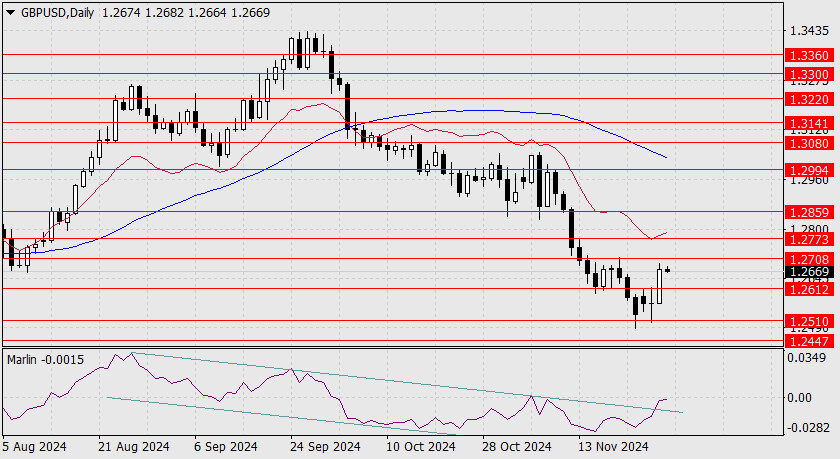Click the Marlin -0.0015 indicator label
Screen dimensions: 840x459
click(46, 359)
